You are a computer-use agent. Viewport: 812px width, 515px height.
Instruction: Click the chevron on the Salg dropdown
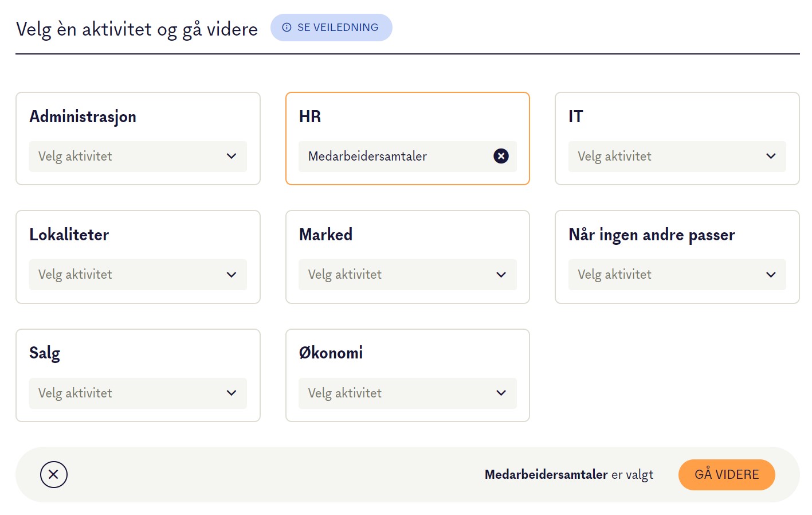[232, 393]
